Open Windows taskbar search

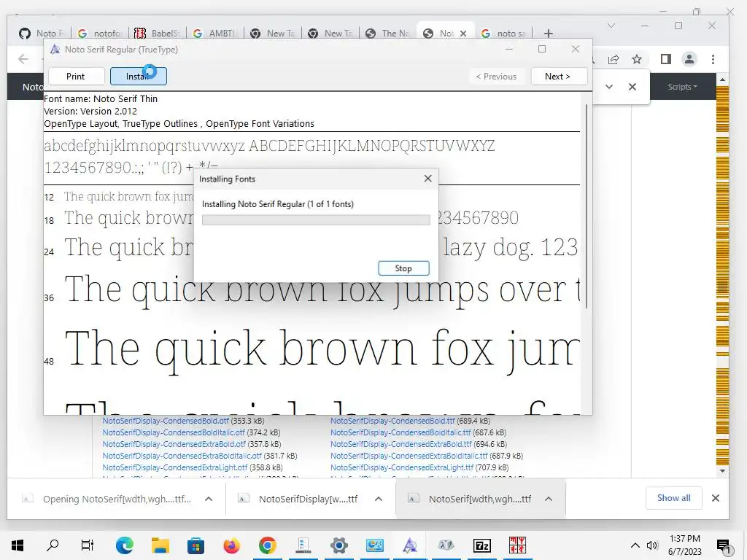(53, 545)
